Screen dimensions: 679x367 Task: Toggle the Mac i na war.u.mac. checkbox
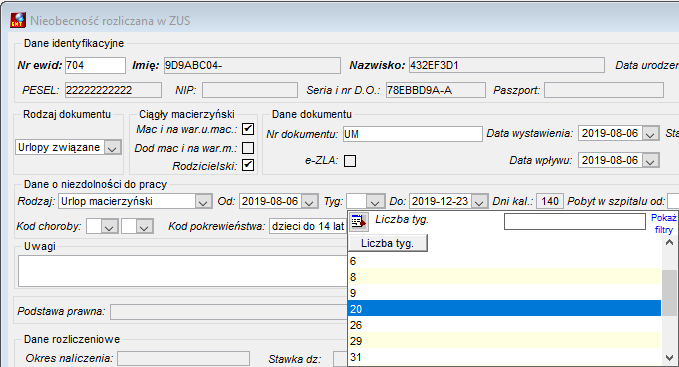248,129
